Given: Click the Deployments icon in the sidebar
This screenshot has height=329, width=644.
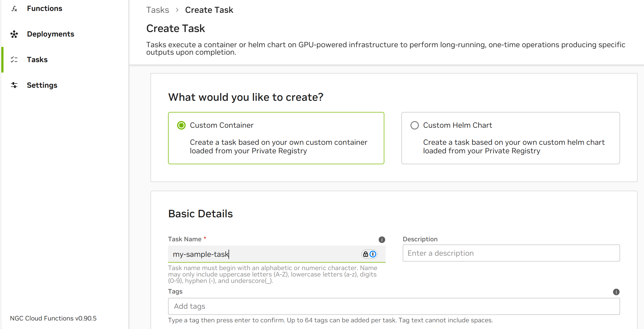Looking at the screenshot, I should point(14,34).
